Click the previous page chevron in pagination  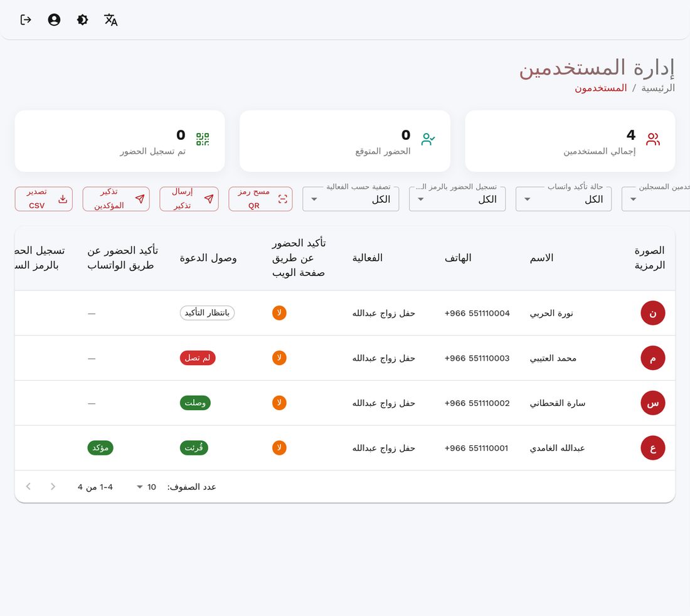point(53,486)
